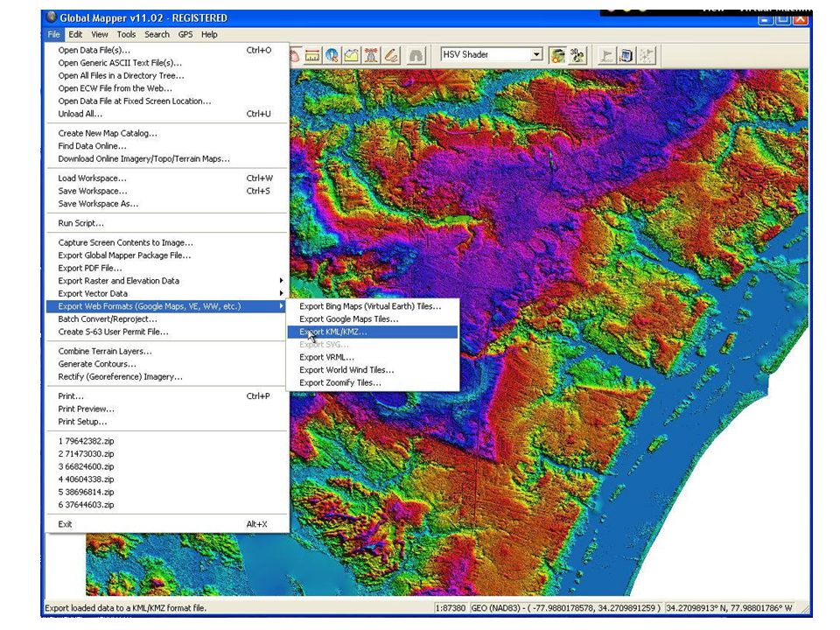Open the Search menu
Viewport: 840px width, 630px height.
[157, 34]
